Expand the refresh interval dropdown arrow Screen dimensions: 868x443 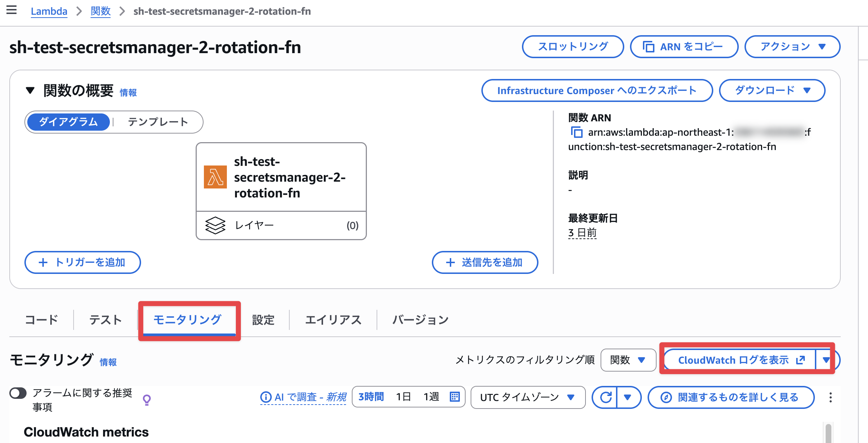(628, 397)
